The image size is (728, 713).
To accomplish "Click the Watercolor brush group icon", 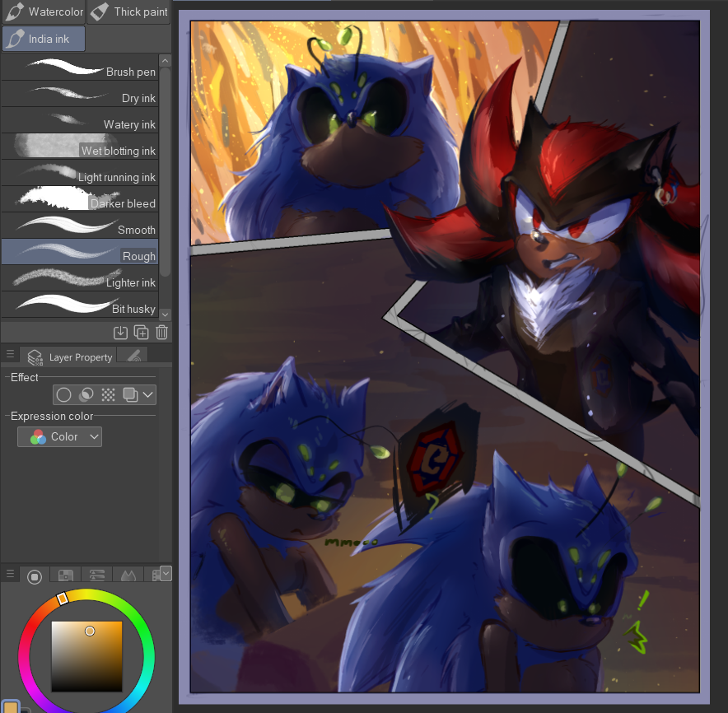I will click(14, 12).
